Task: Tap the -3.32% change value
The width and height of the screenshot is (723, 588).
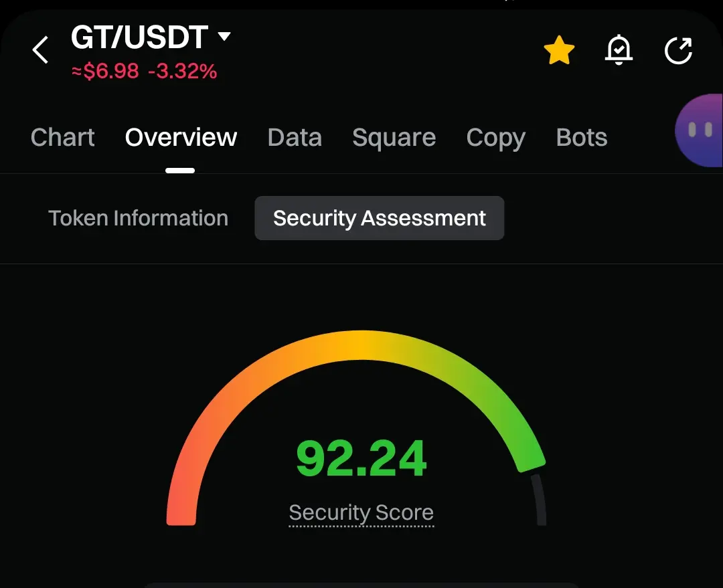Action: click(183, 72)
